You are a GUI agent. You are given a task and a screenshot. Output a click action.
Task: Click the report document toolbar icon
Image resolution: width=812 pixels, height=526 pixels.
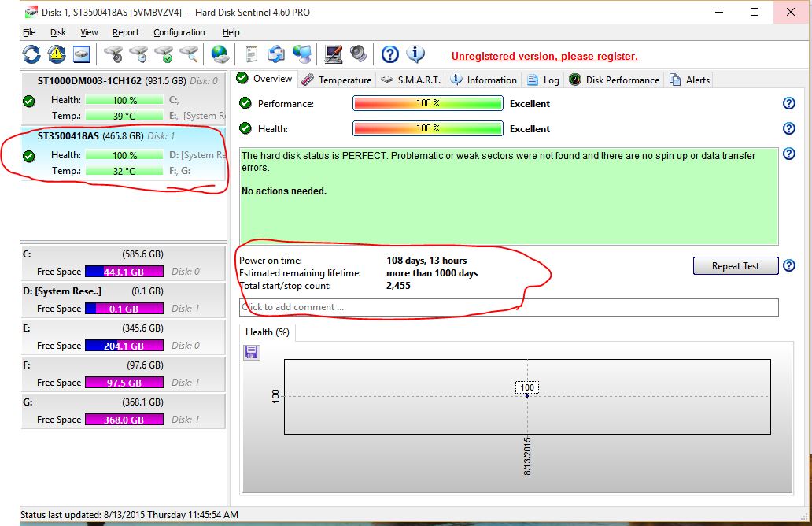click(252, 54)
